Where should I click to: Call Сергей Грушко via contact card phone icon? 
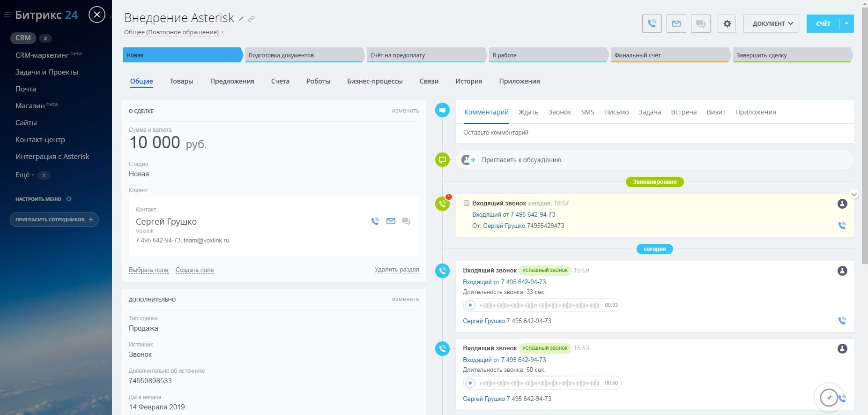375,221
